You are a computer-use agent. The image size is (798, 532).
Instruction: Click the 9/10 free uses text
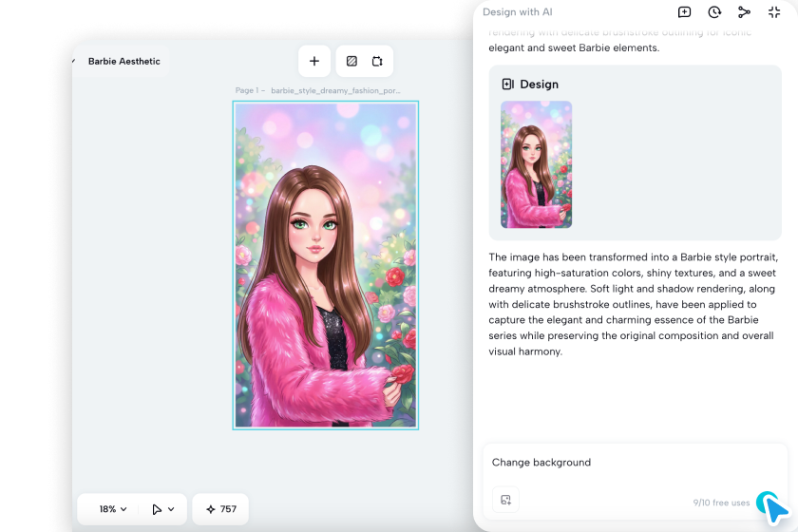pos(721,503)
